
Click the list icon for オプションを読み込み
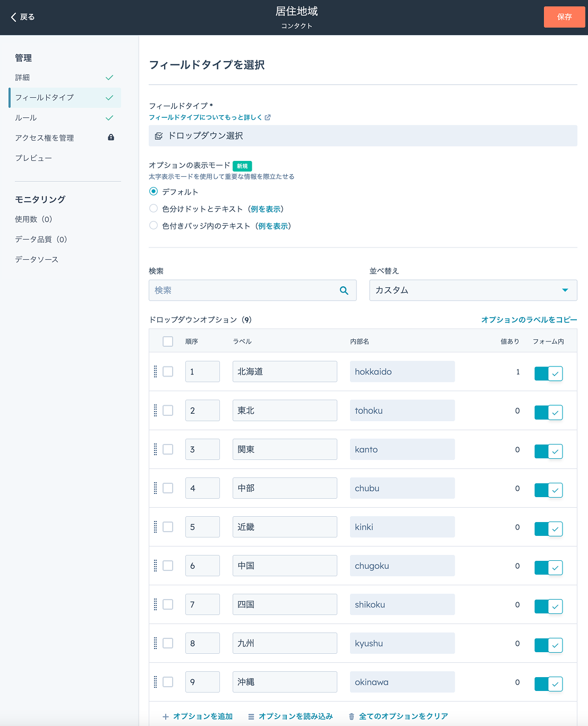(251, 717)
